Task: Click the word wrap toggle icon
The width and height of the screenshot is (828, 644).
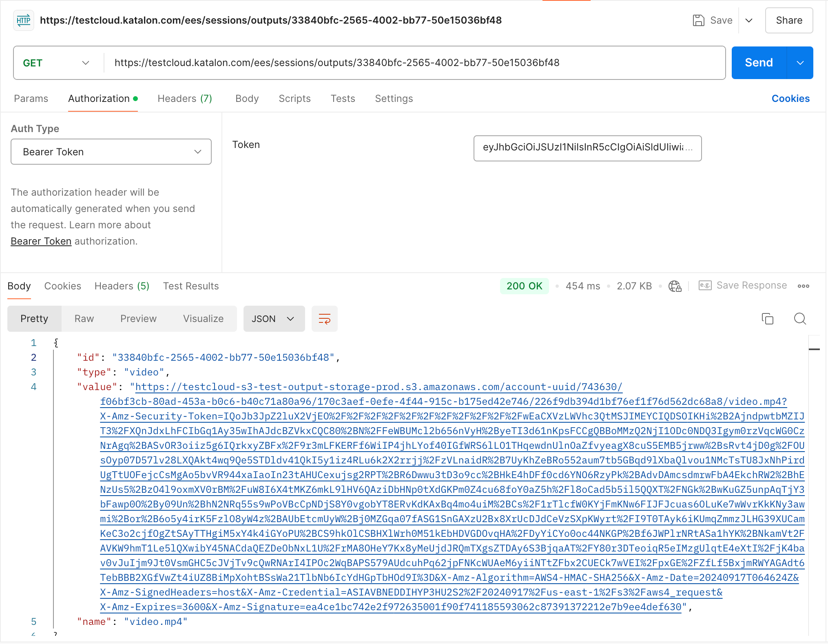Action: coord(324,319)
